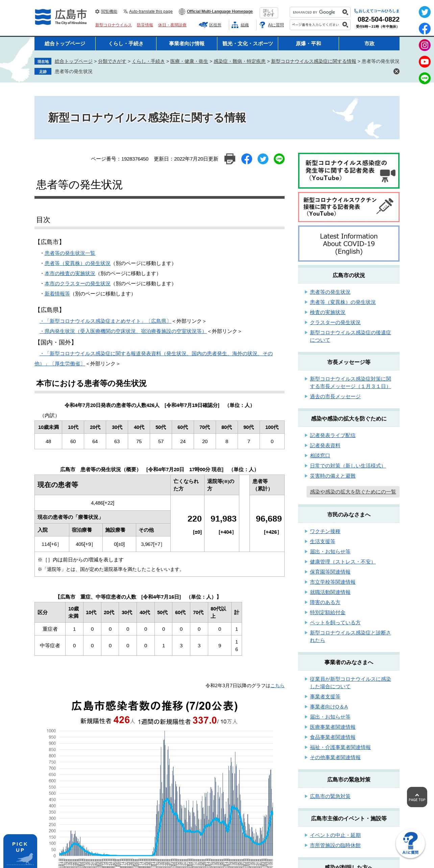The width and height of the screenshot is (434, 868).
Task: Open 広島県 COVID まとめサイト external link
Action: 105,321
